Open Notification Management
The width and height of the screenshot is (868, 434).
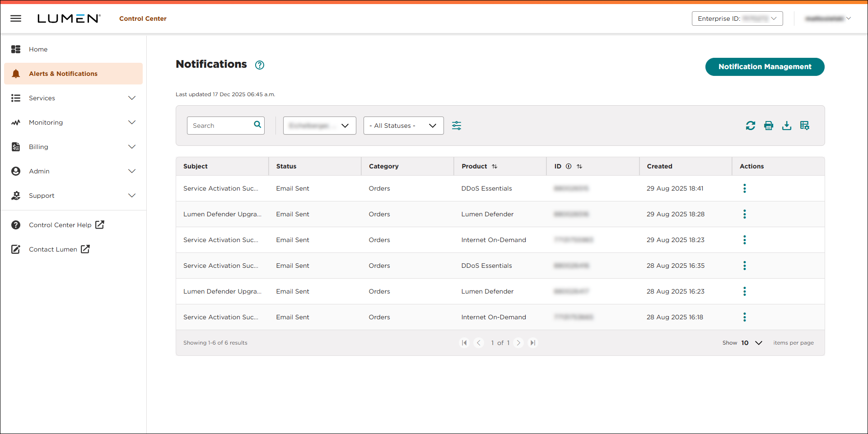pos(765,66)
